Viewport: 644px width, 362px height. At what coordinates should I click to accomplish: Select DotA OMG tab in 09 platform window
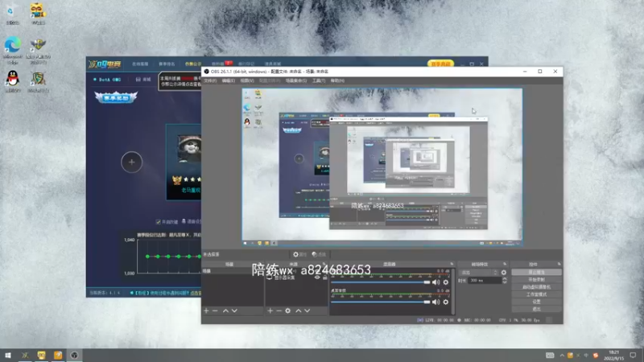[x=107, y=79]
